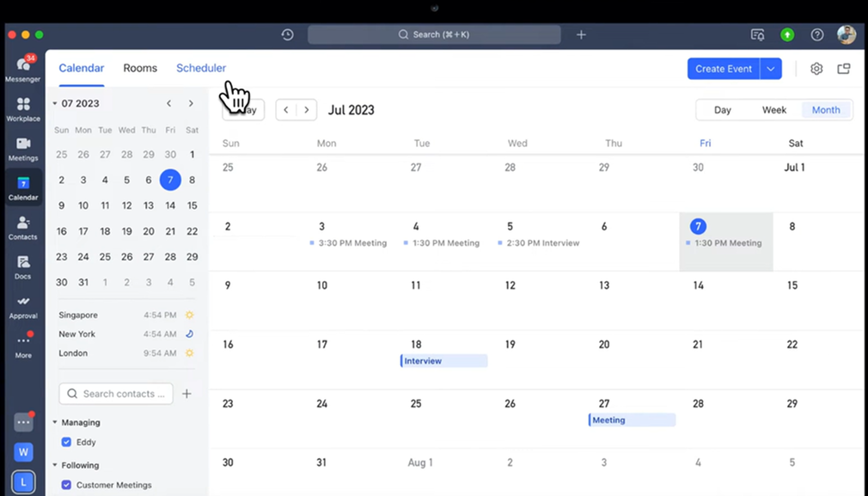Image resolution: width=868 pixels, height=496 pixels.
Task: Open the Meetings app from sidebar
Action: click(x=23, y=146)
